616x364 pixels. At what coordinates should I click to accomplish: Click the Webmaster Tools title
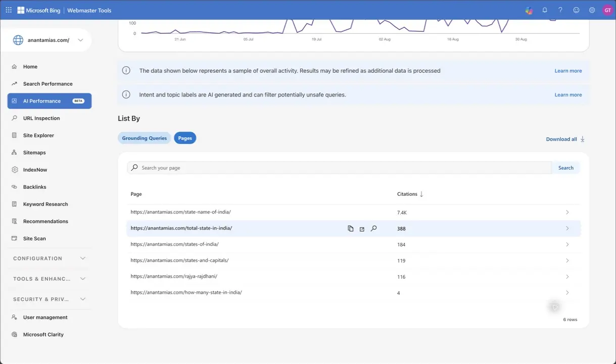(x=89, y=10)
